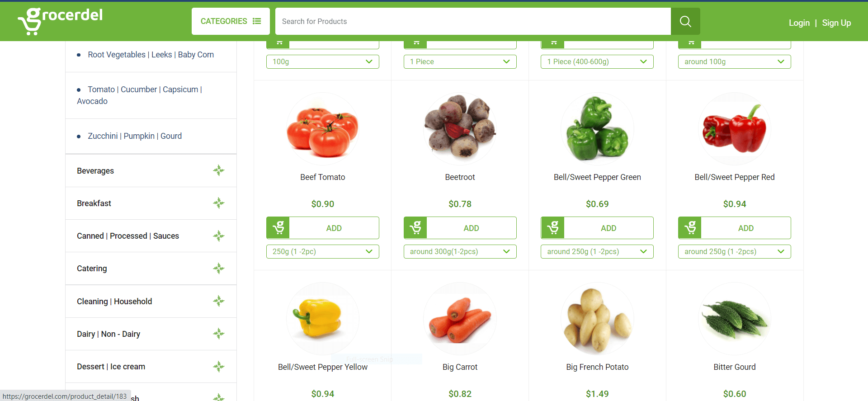This screenshot has height=401, width=868.
Task: Open Beetroot around 300g quantity dropdown
Action: (x=460, y=251)
